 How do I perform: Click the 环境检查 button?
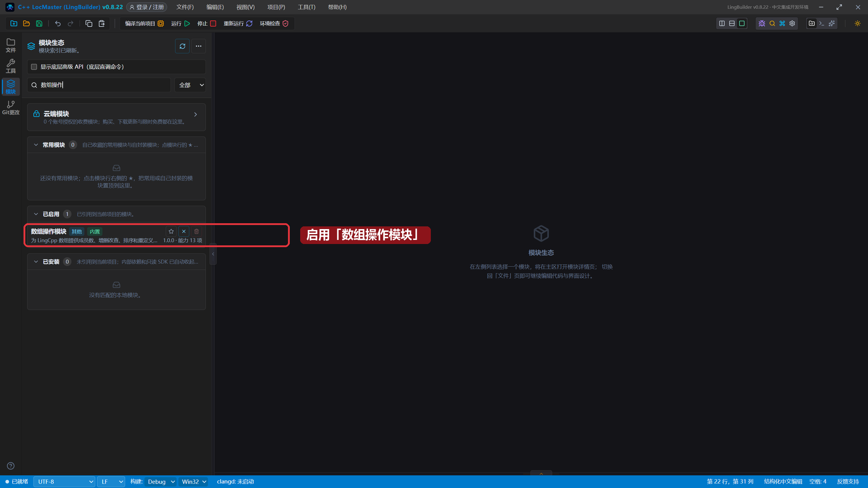(274, 23)
